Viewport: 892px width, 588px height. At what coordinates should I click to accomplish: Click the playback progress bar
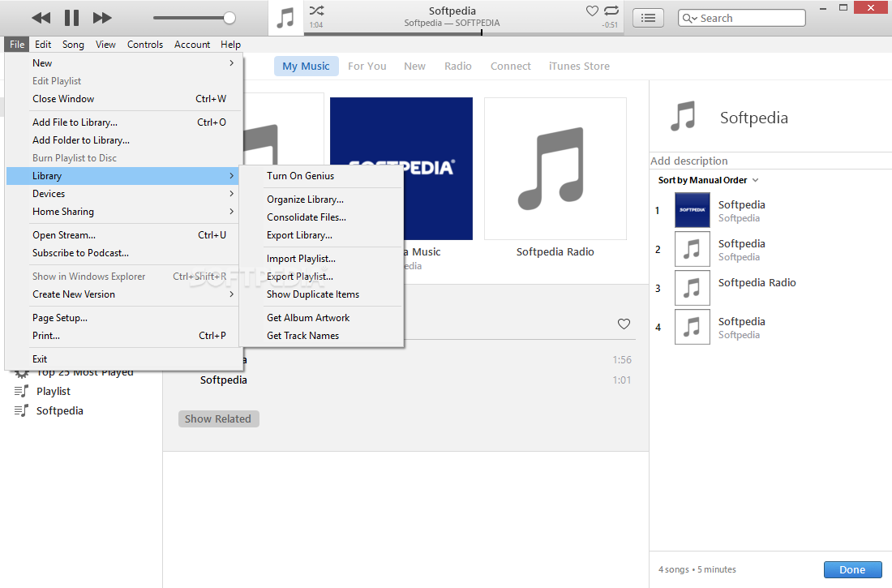pyautogui.click(x=464, y=33)
